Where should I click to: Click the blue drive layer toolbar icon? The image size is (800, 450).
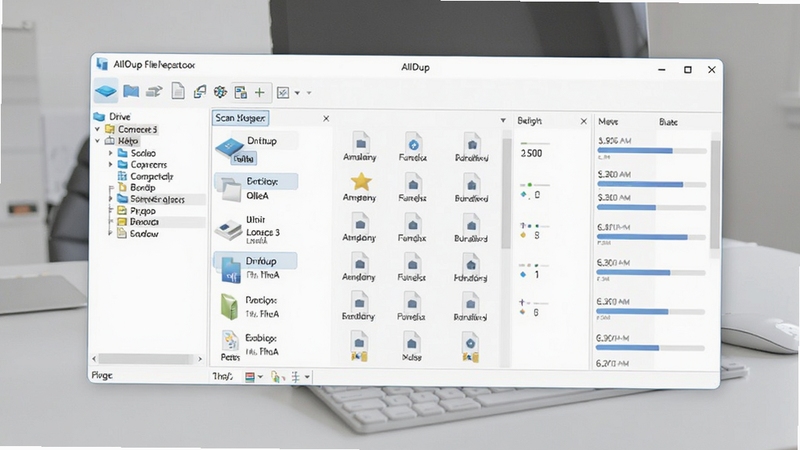point(106,91)
